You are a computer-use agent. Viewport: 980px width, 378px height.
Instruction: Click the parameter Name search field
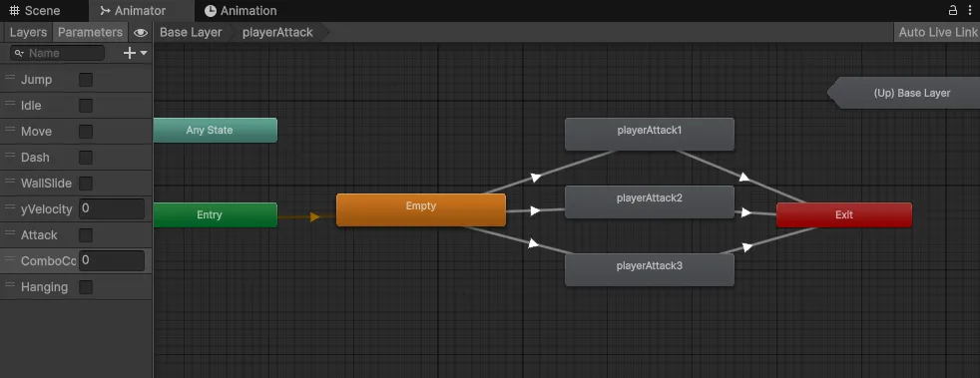pyautogui.click(x=58, y=53)
